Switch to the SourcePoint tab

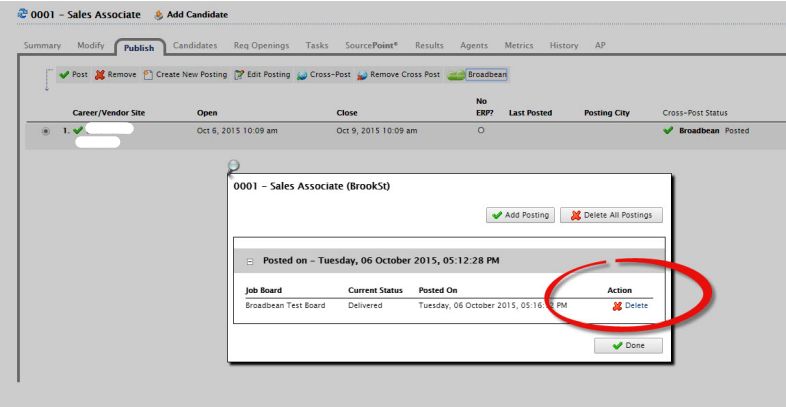(x=371, y=45)
